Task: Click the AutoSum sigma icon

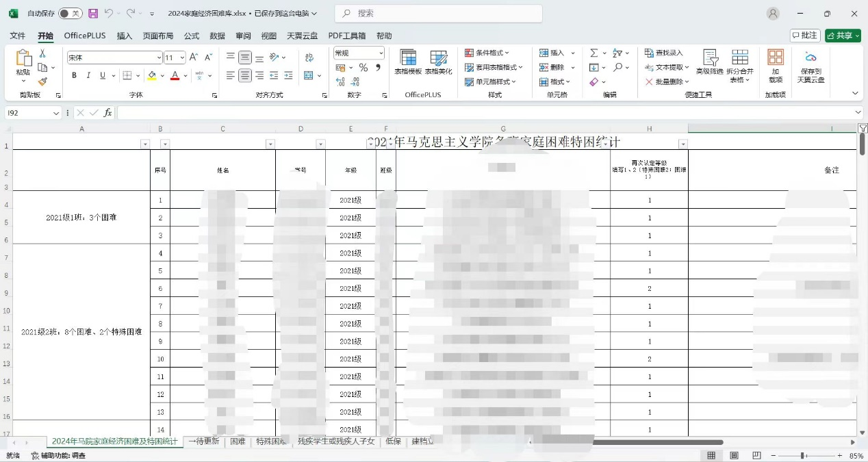Action: coord(593,53)
